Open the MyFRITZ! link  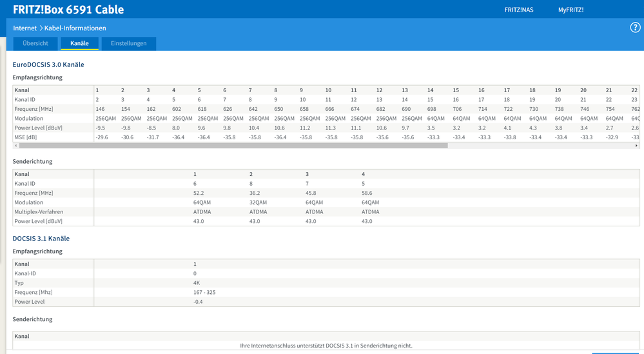[x=571, y=10]
